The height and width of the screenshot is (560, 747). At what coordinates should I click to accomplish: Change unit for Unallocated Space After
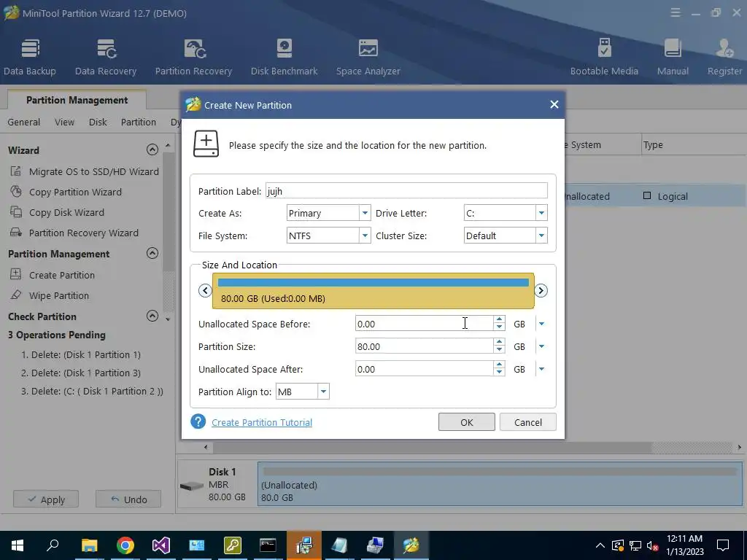(x=541, y=369)
